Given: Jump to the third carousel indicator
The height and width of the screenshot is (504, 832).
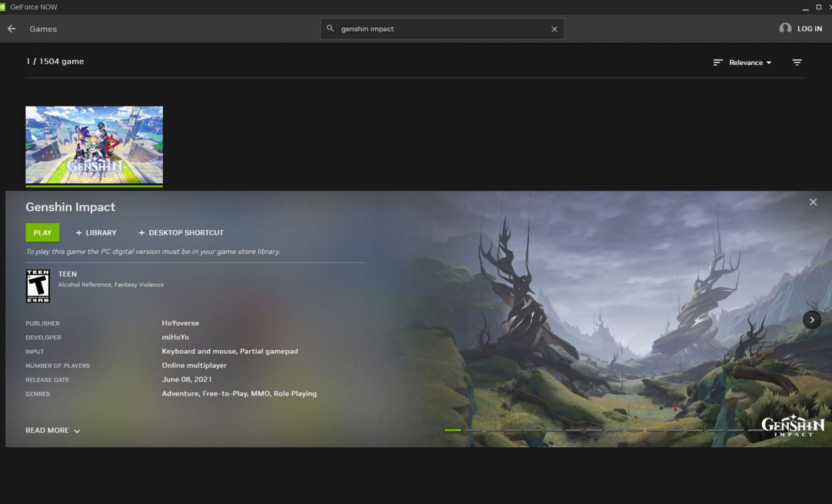Looking at the screenshot, I should 494,430.
